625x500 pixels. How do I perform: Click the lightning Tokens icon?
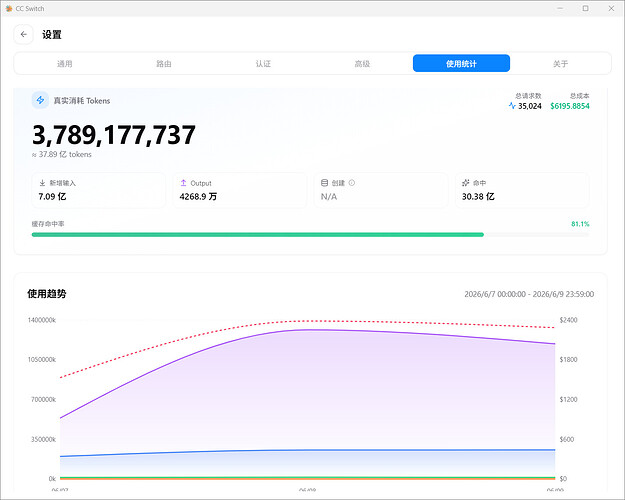[x=40, y=100]
